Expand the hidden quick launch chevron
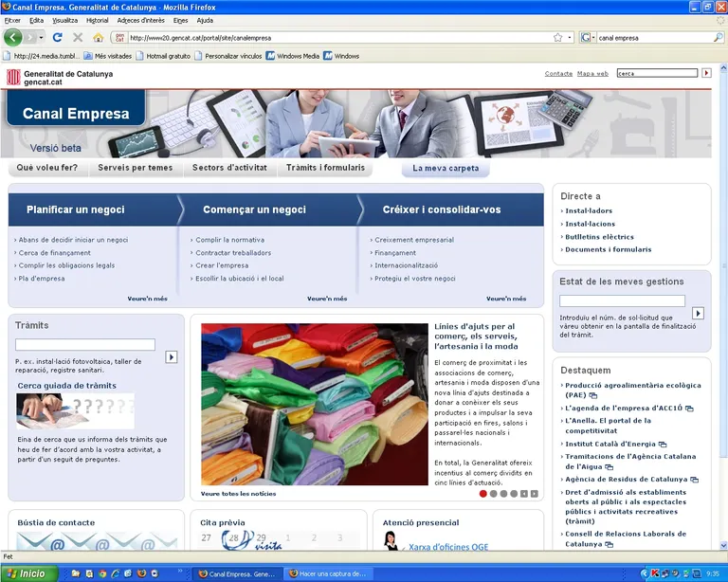This screenshot has height=582, width=728. [x=181, y=571]
